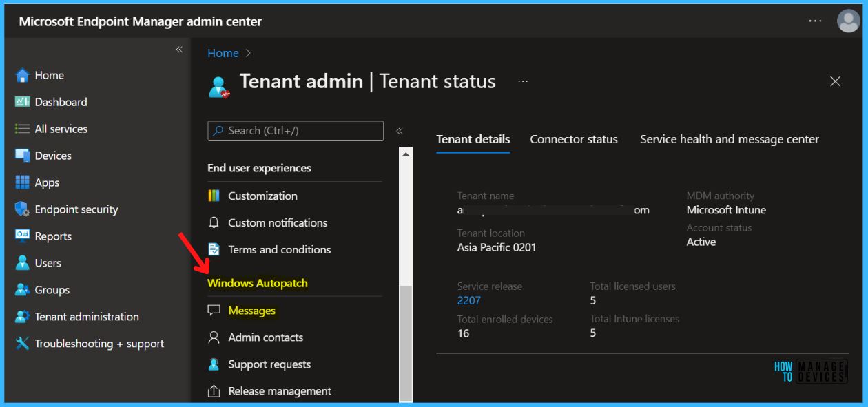Click the Endpoint security shield icon
This screenshot has width=868, height=407.
pyautogui.click(x=22, y=209)
